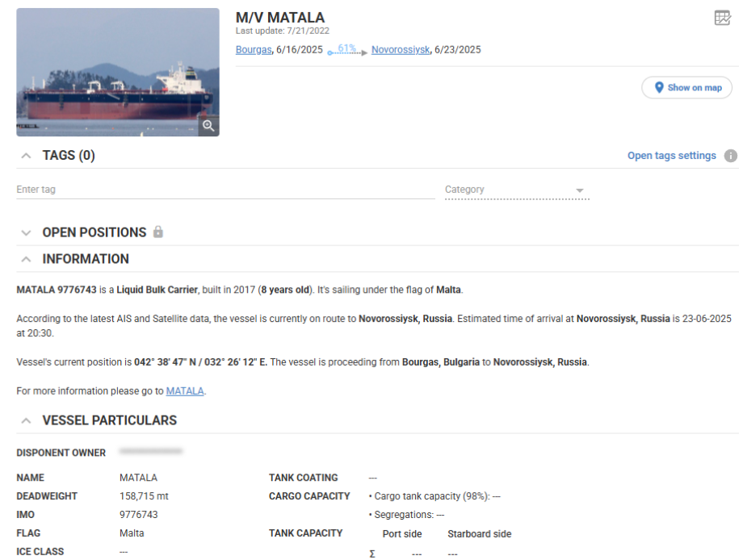This screenshot has width=743, height=560.
Task: Open tags settings link
Action: 671,156
